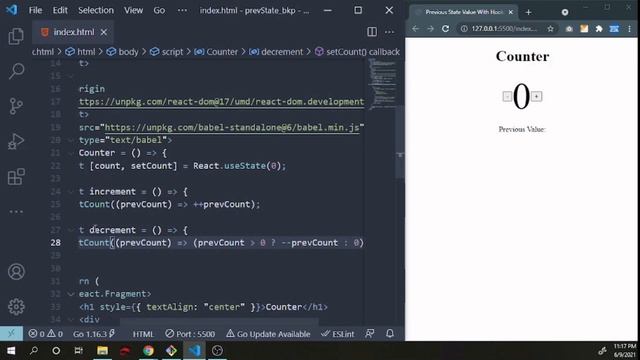Open the File menu

coord(35,10)
